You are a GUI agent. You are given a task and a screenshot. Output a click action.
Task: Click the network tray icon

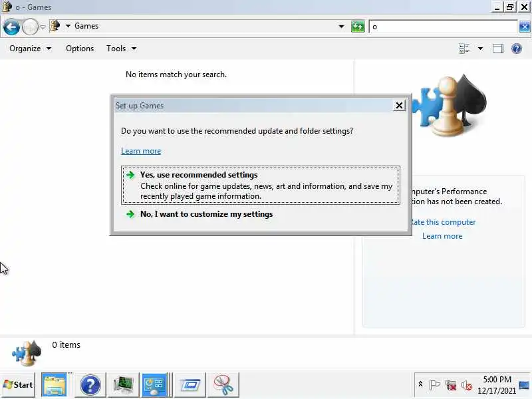451,385
